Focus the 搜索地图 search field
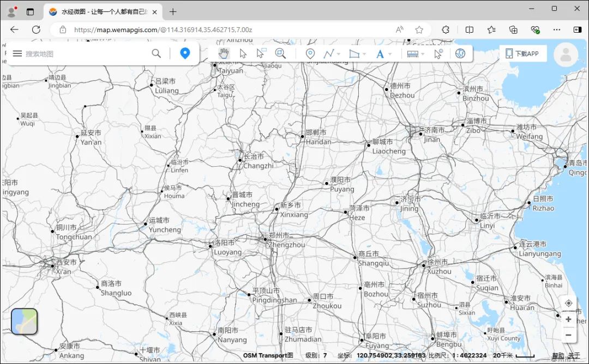This screenshot has height=364, width=589. click(x=86, y=53)
